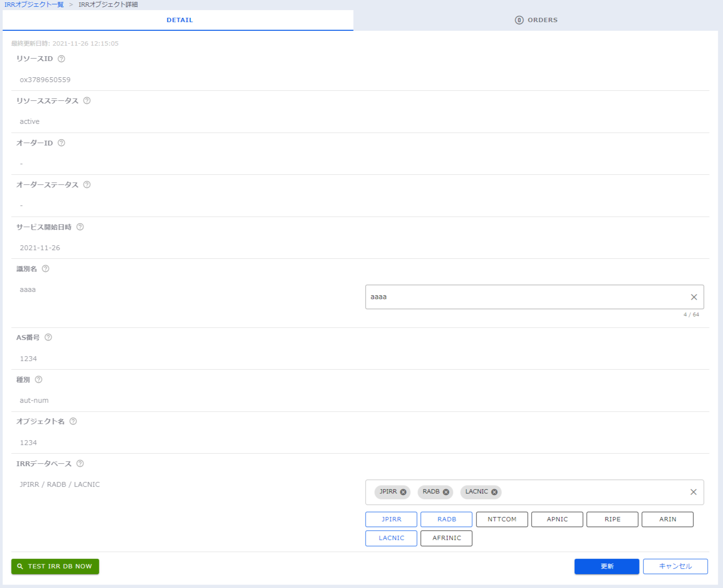Click the TEST IRR DB NOW button
The width and height of the screenshot is (723, 588).
55,566
